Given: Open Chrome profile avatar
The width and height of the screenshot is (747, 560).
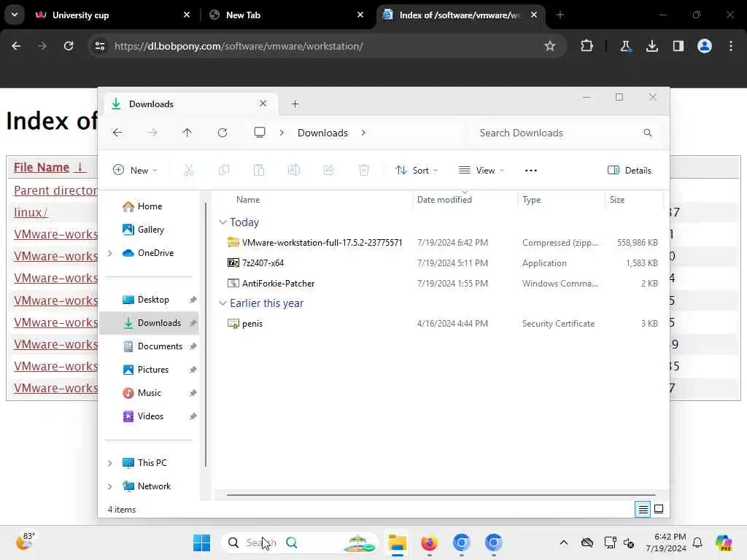Looking at the screenshot, I should coord(705,46).
